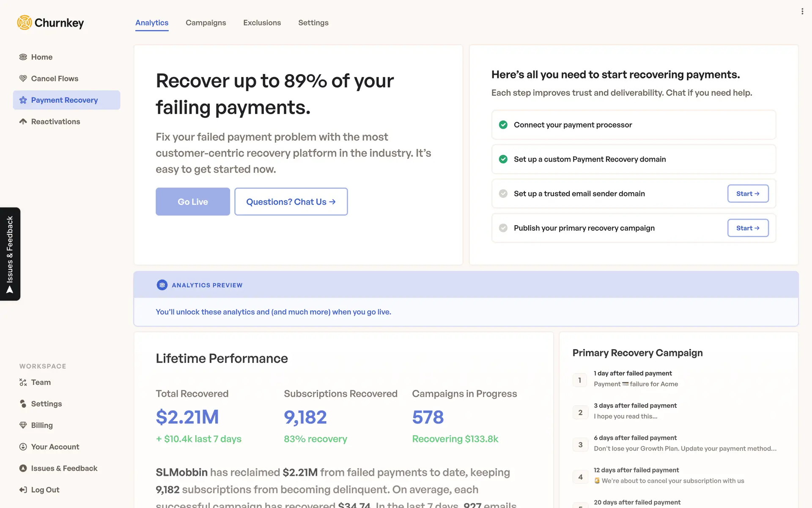Screen dimensions: 812x508
Task: Open Billing diamond icon
Action: tap(23, 425)
